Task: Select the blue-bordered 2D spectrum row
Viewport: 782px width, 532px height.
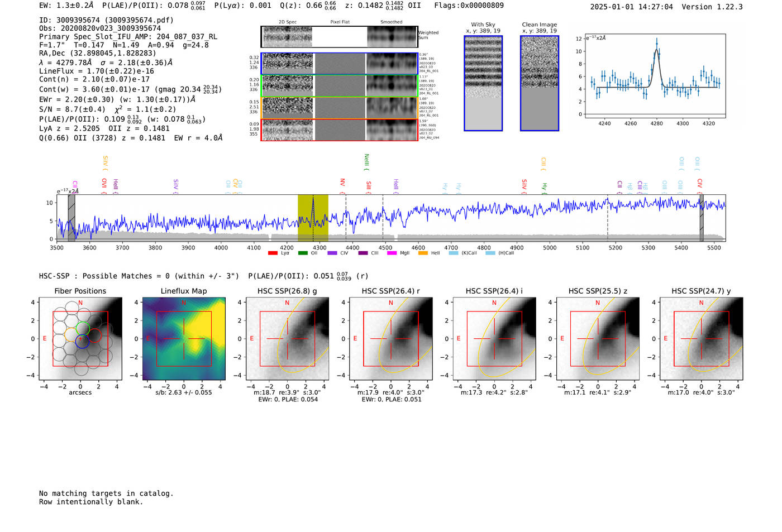Action: tap(340, 64)
